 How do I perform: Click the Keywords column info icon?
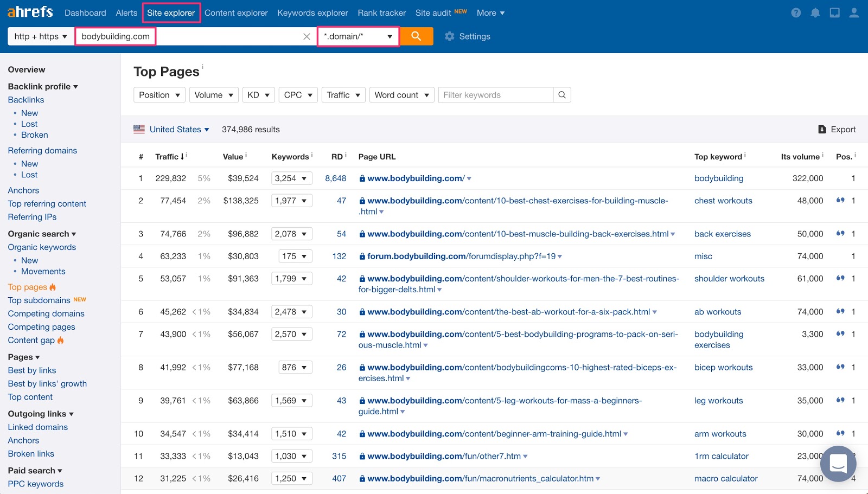point(312,155)
